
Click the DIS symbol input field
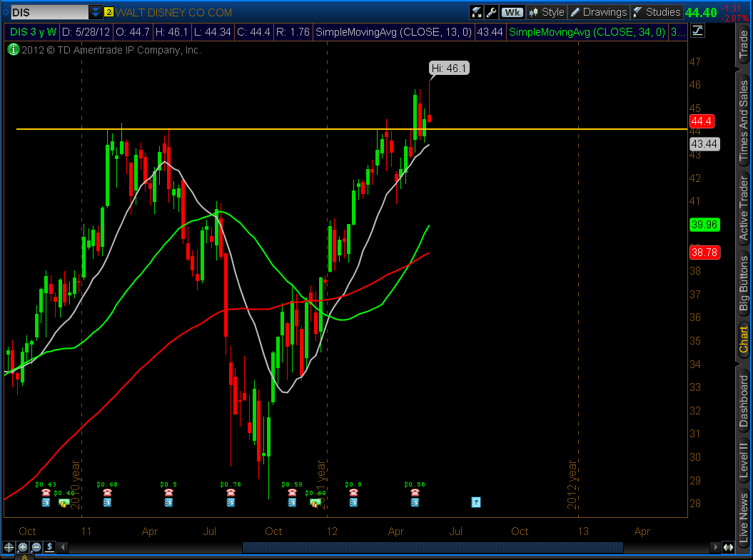pos(49,12)
